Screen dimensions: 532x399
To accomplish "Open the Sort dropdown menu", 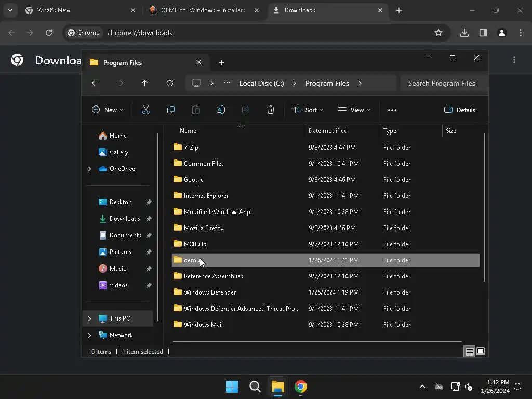I will pyautogui.click(x=308, y=110).
